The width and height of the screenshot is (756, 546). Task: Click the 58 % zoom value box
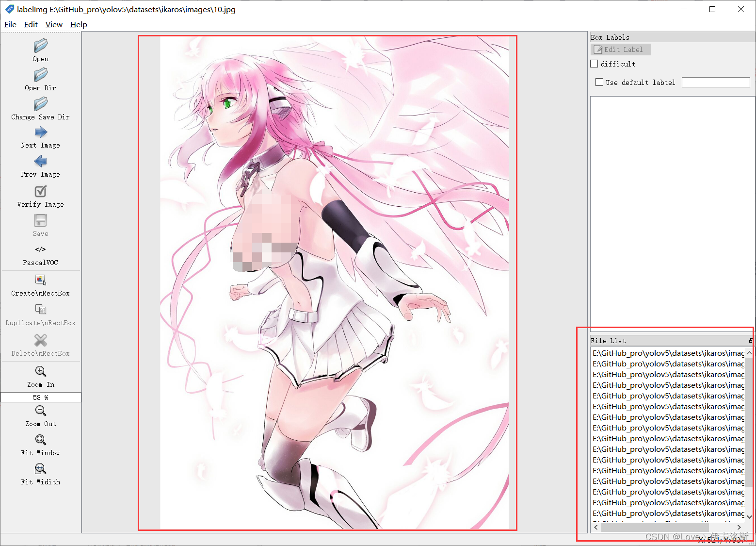pos(41,397)
